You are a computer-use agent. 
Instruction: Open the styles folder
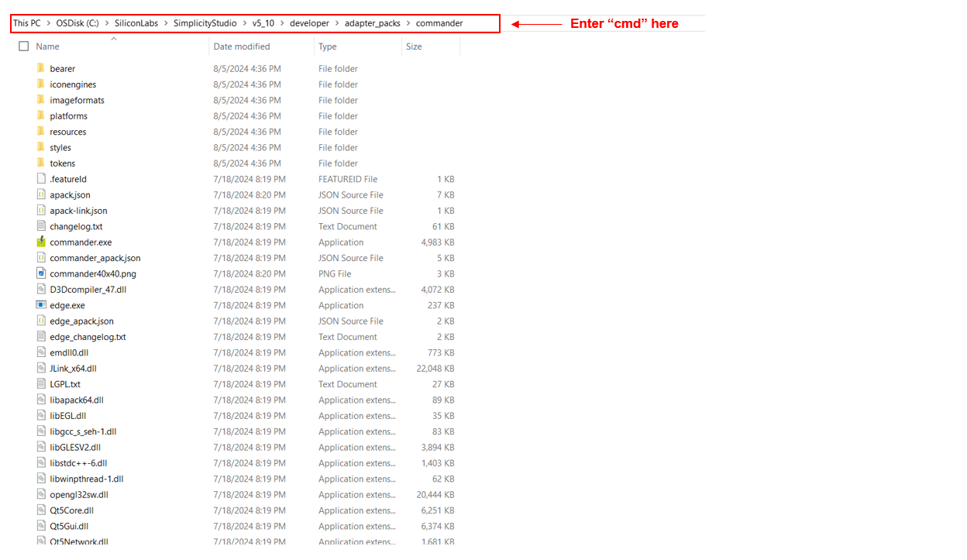point(58,147)
